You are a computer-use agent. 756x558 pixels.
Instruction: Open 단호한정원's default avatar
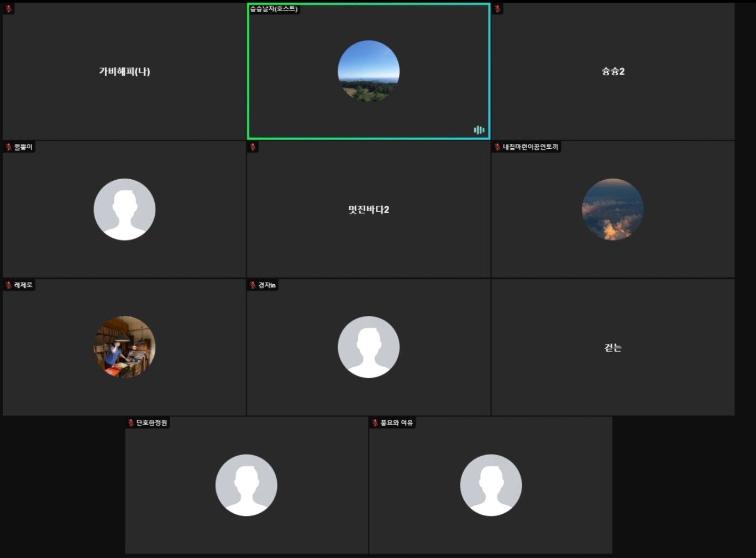coord(246,486)
